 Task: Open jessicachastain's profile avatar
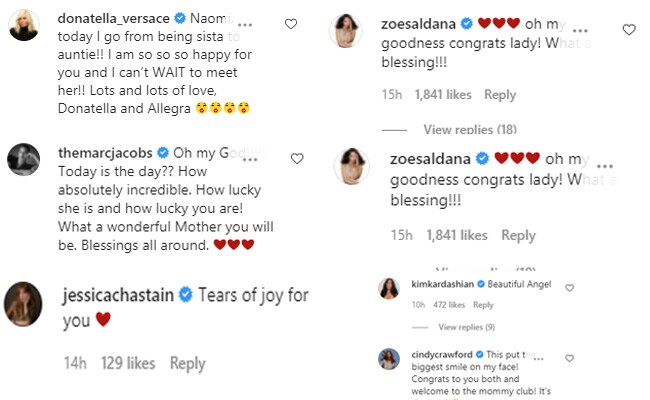click(24, 299)
